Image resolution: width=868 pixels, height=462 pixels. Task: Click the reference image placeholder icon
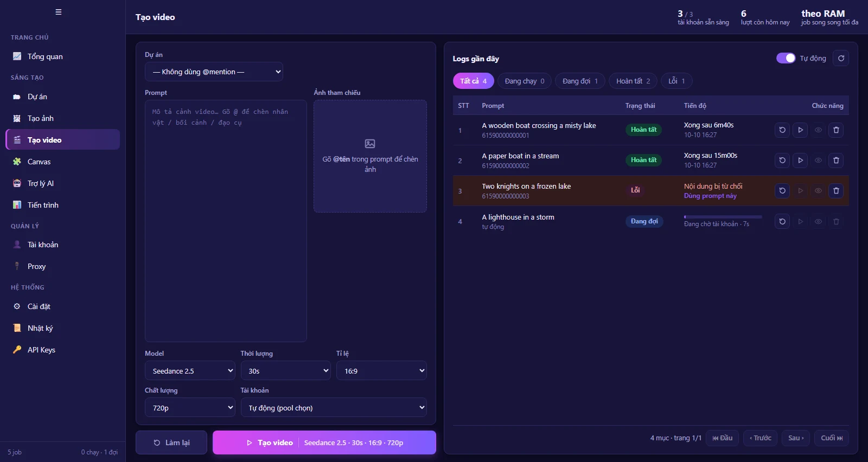370,144
